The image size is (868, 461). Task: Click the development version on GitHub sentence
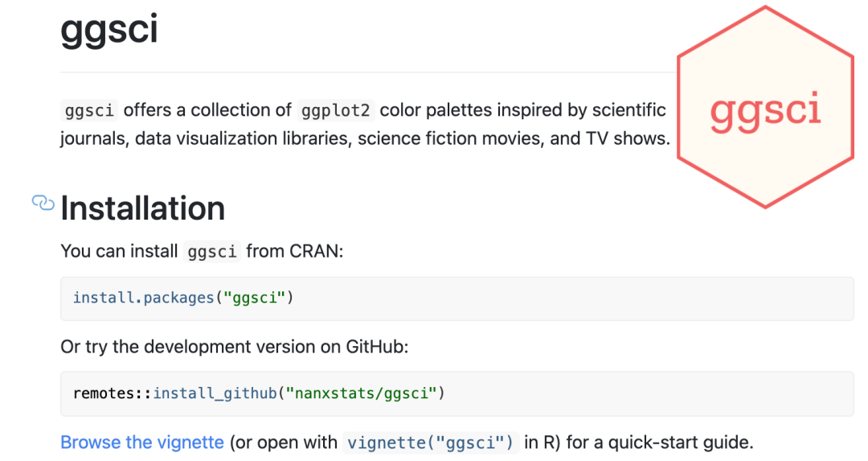(234, 347)
